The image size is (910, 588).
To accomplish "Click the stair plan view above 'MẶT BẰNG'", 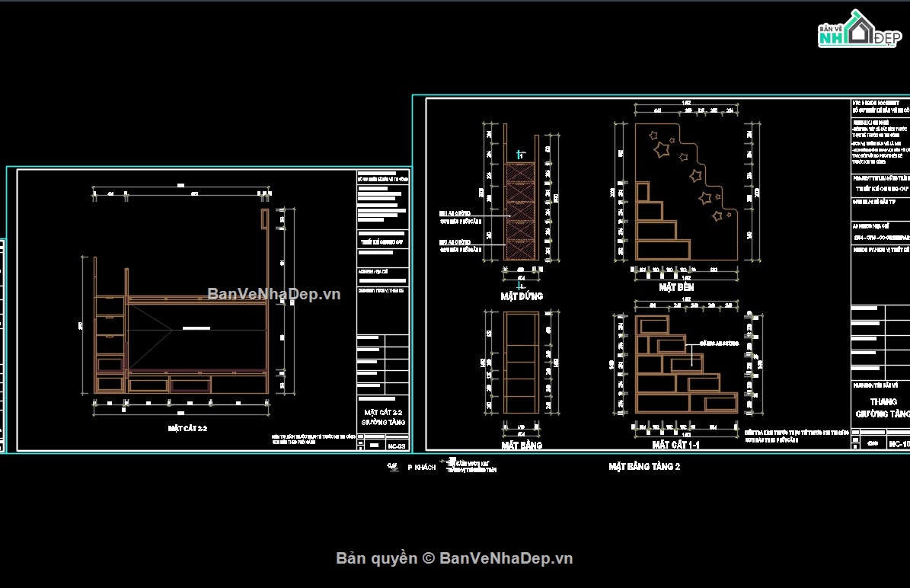I will 521,363.
